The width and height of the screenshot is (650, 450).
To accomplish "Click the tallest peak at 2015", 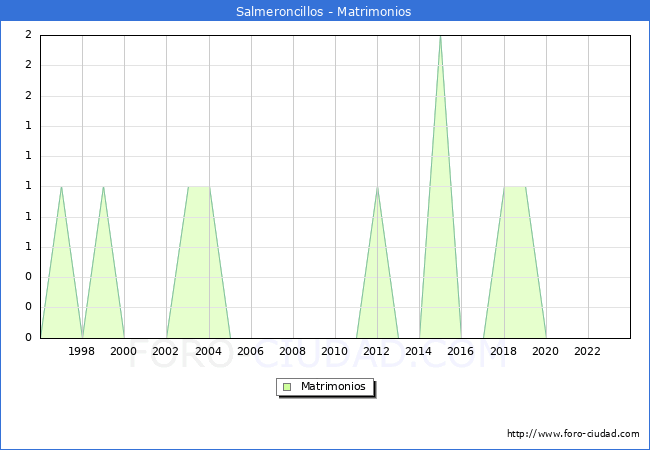I will [x=440, y=37].
